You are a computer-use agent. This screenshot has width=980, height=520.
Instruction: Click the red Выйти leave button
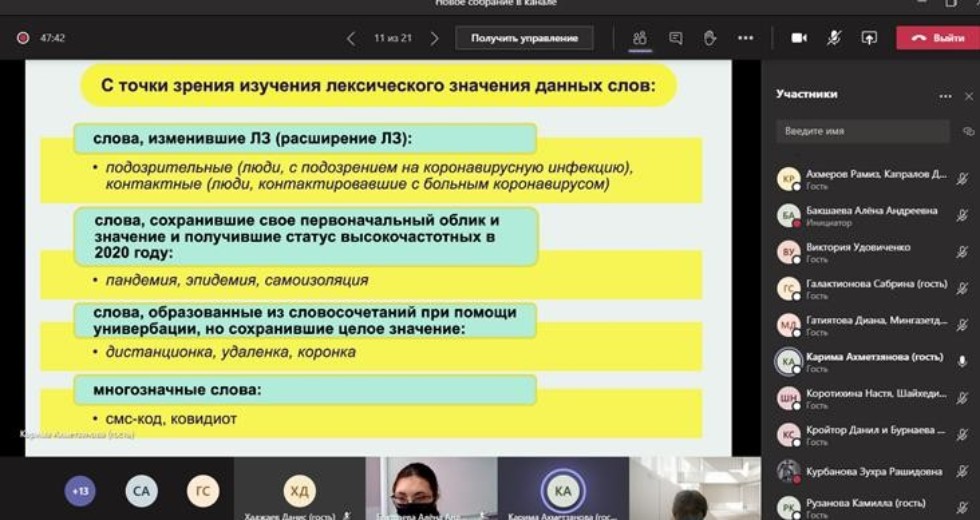coord(938,38)
